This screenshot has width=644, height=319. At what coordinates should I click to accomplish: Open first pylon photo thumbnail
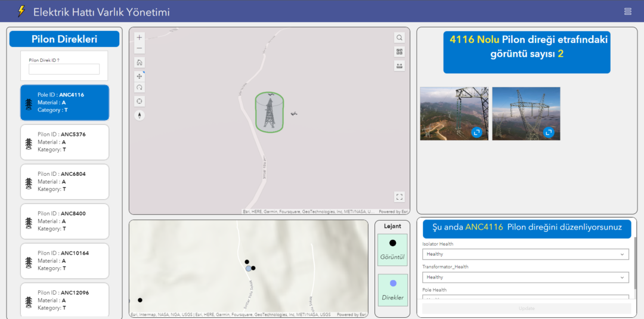click(x=454, y=114)
